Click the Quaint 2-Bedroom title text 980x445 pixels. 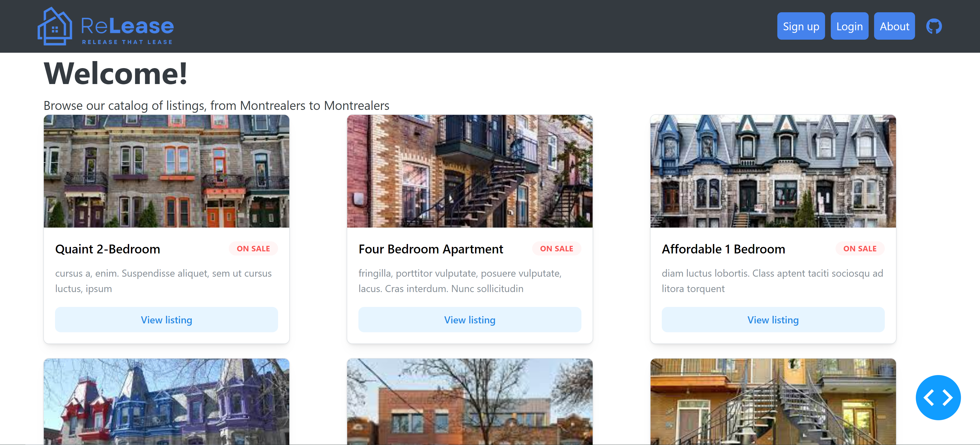coord(108,249)
